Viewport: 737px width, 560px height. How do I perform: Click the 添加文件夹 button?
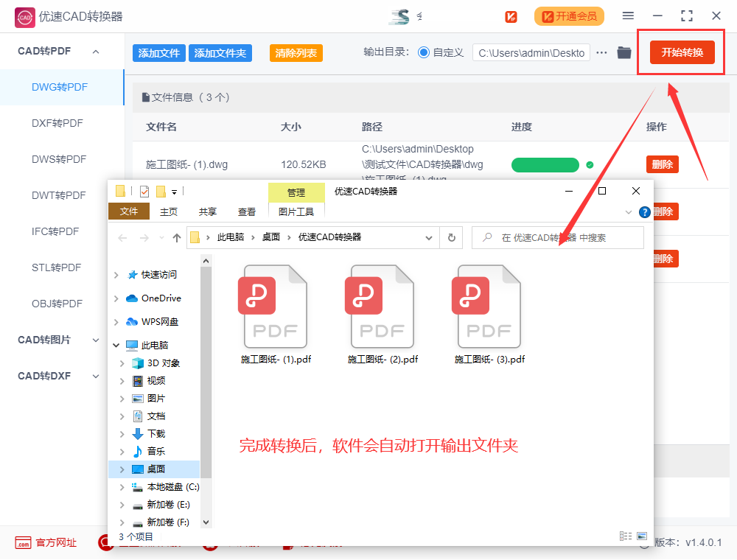[x=220, y=53]
